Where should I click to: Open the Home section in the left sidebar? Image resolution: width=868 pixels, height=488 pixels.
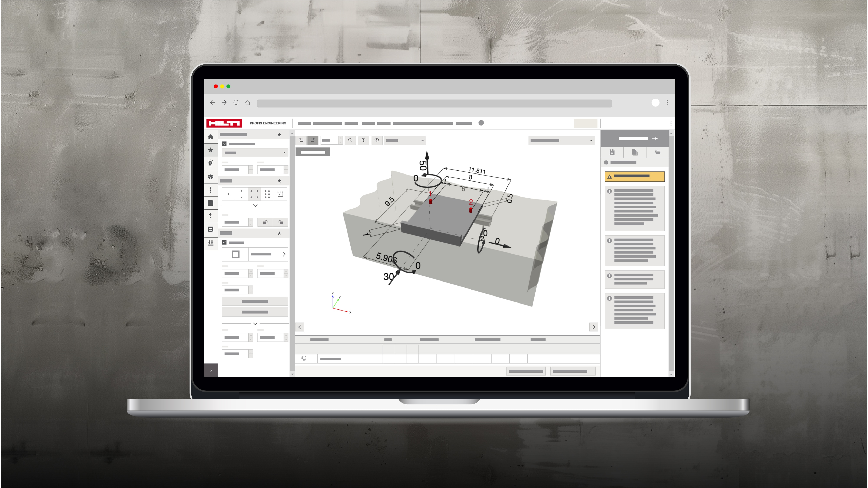click(x=211, y=137)
